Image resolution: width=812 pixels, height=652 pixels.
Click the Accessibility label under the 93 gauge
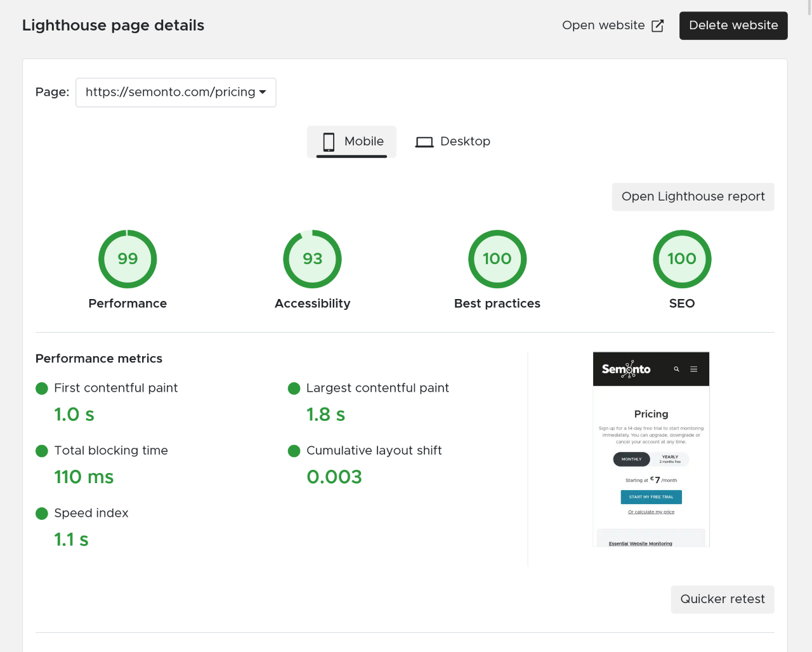tap(312, 303)
